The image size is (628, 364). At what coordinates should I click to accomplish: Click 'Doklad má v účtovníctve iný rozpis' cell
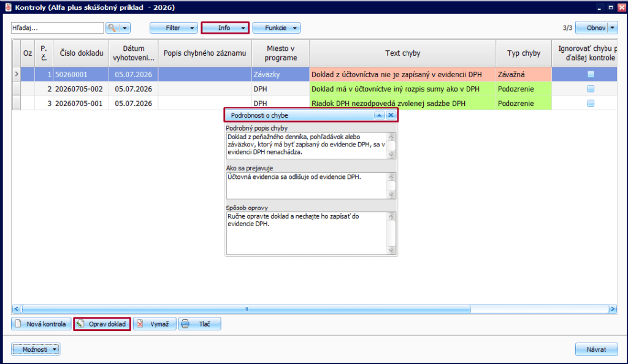[402, 89]
